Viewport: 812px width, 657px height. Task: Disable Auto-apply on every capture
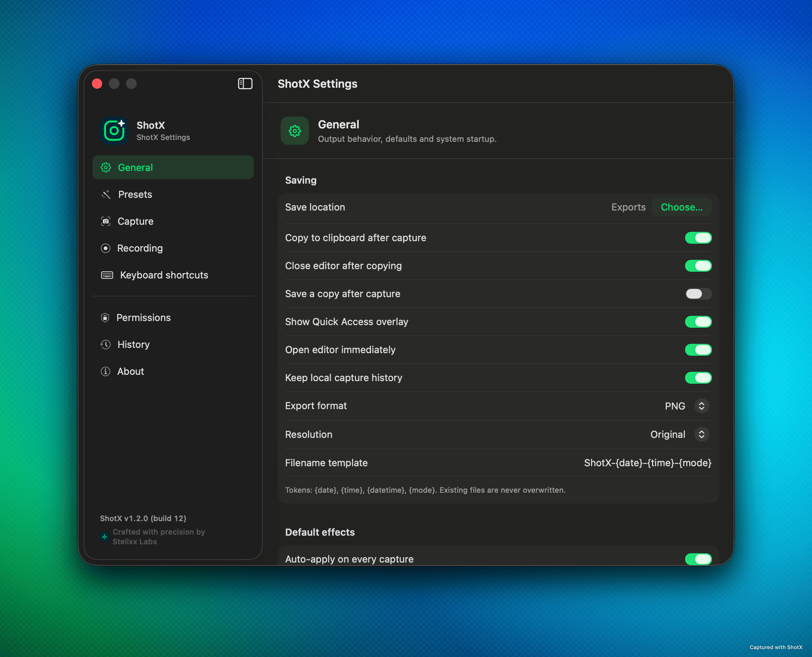click(698, 559)
